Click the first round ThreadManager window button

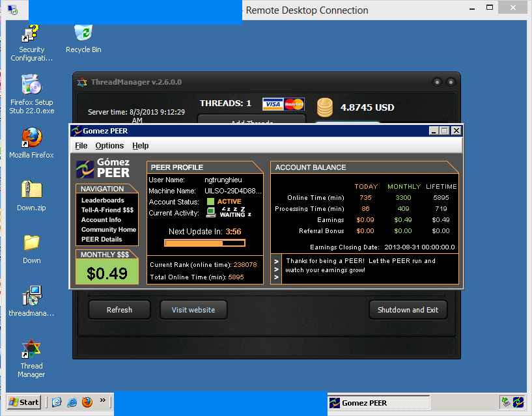pyautogui.click(x=437, y=82)
